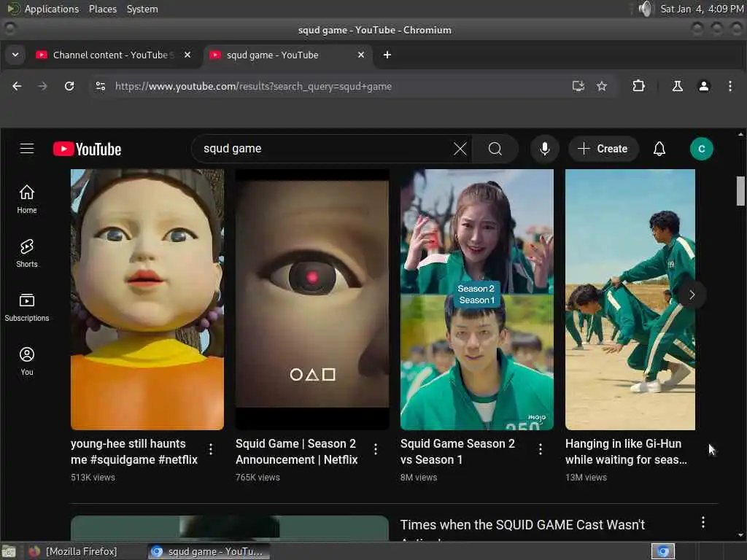Viewport: 747px width, 560px height.
Task: Open options for young-hee still haunts short
Action: [211, 449]
